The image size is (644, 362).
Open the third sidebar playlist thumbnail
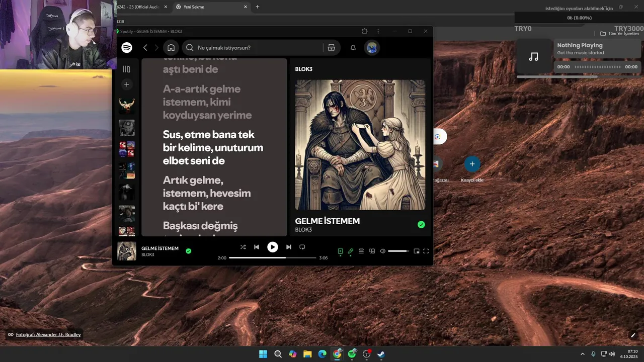[127, 149]
